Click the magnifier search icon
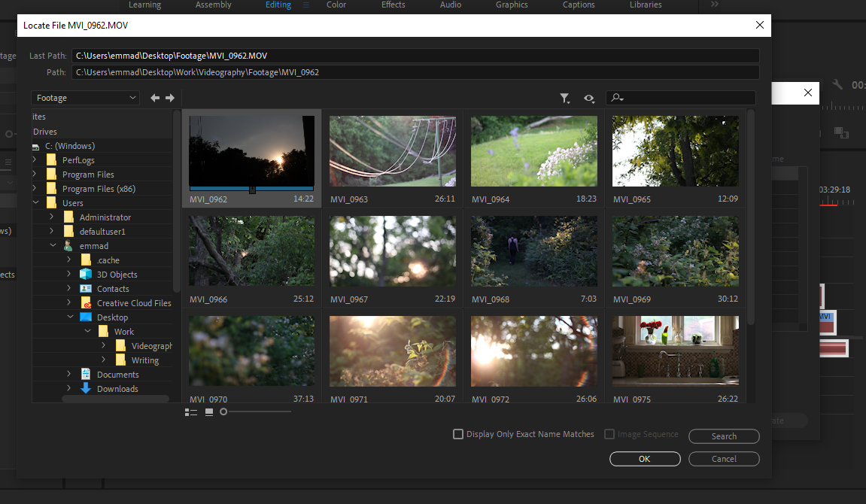 pos(618,98)
